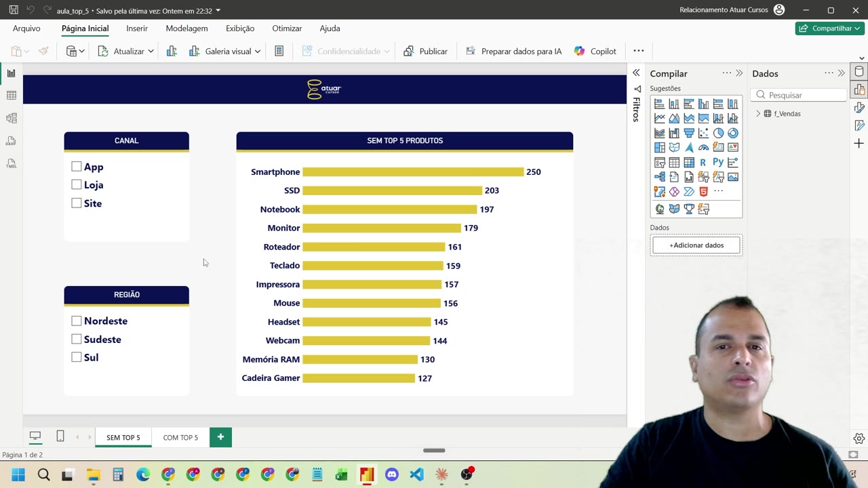868x488 pixels.
Task: Insert a Python visual
Action: click(718, 163)
